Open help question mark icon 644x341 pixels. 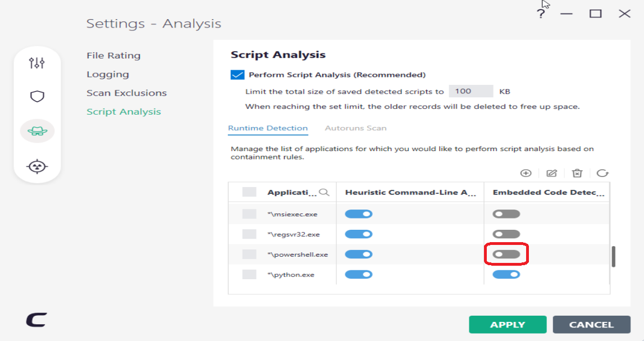coord(541,14)
